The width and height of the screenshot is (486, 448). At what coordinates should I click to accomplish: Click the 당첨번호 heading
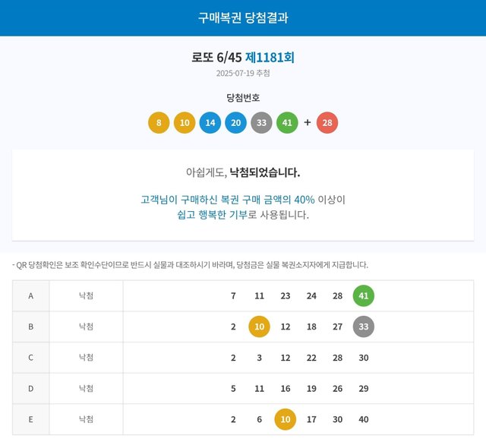coord(243,98)
